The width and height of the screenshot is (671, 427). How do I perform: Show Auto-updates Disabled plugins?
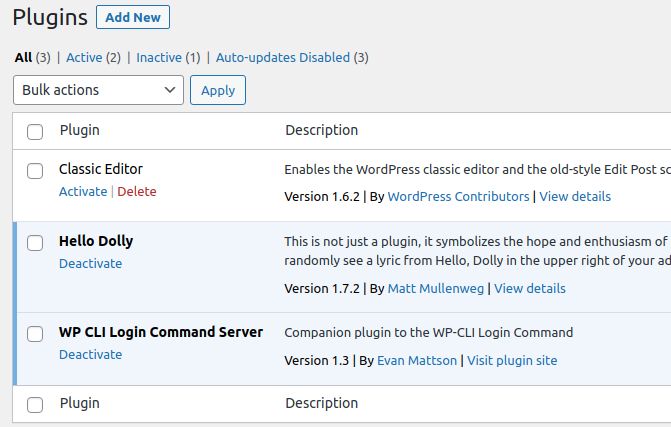click(x=283, y=58)
